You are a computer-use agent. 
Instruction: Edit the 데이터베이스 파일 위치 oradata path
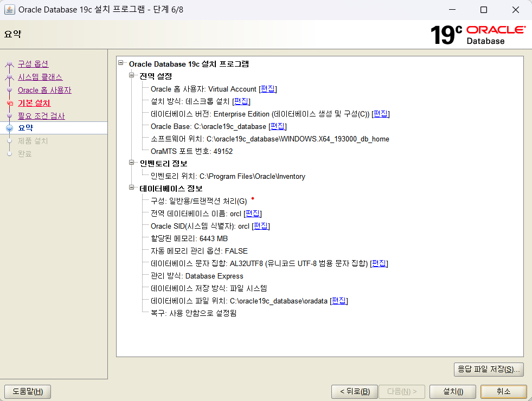339,301
